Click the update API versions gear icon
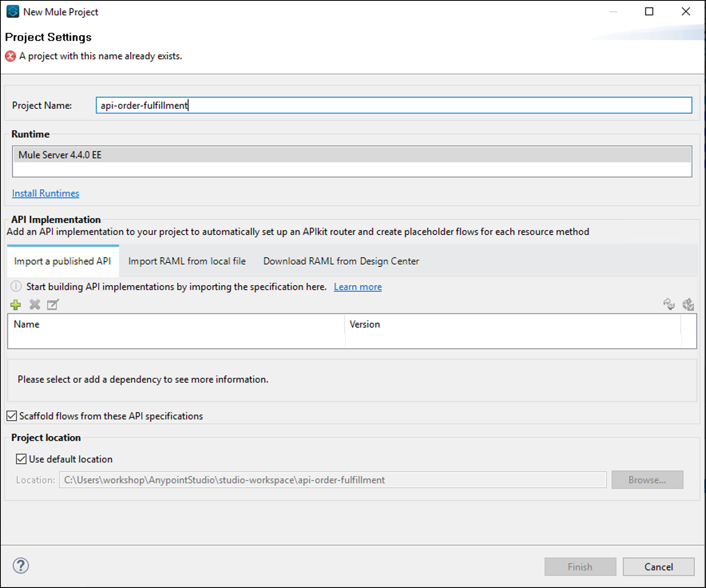This screenshot has height=588, width=706. 688,304
